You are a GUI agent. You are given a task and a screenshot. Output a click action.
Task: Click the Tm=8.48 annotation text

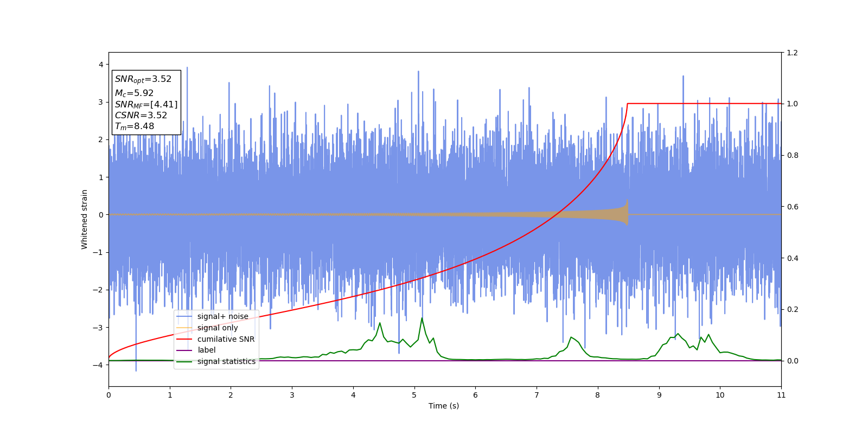click(135, 126)
